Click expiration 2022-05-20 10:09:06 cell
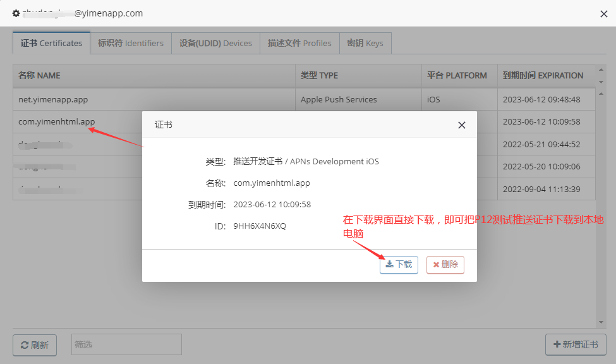This screenshot has width=616, height=364. [546, 167]
